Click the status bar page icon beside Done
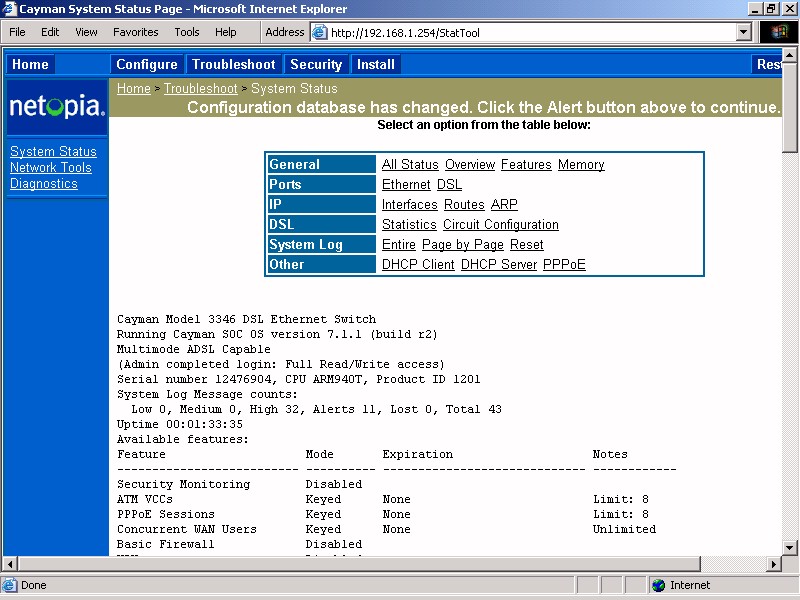The height and width of the screenshot is (600, 800). [x=9, y=585]
